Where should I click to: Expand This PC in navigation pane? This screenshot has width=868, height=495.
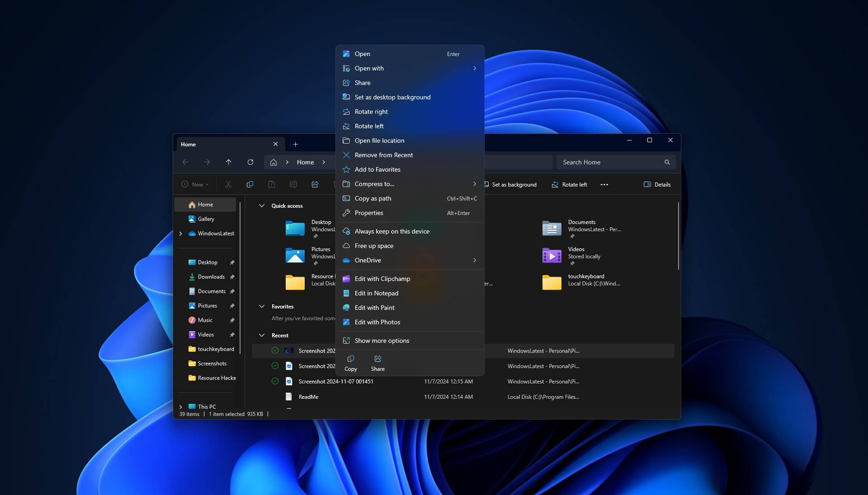(181, 407)
